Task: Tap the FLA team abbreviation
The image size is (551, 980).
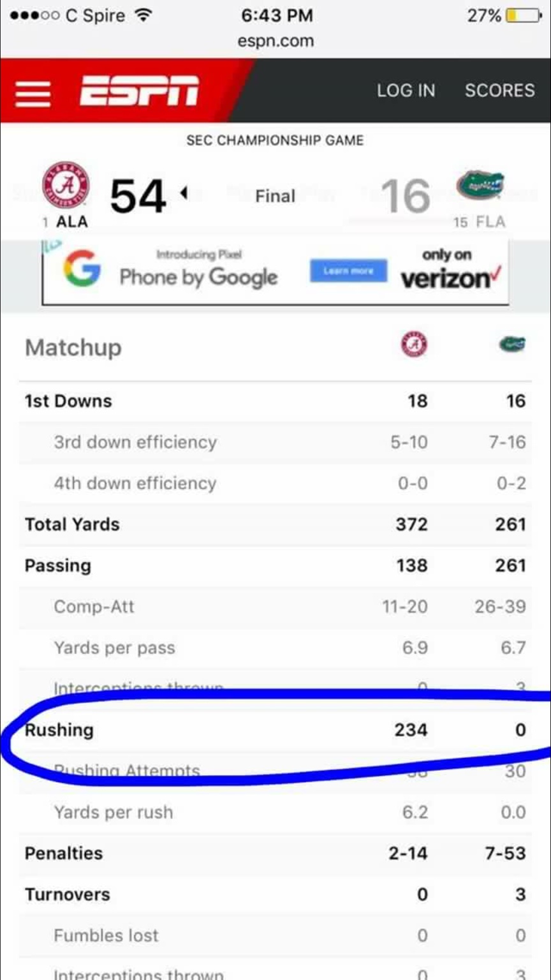Action: pyautogui.click(x=490, y=222)
